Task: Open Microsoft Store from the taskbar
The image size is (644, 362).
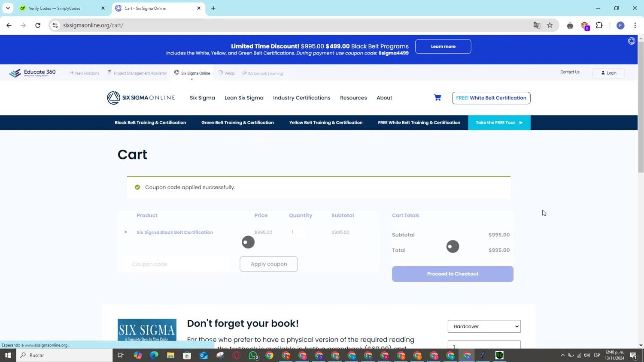Action: pos(187,355)
